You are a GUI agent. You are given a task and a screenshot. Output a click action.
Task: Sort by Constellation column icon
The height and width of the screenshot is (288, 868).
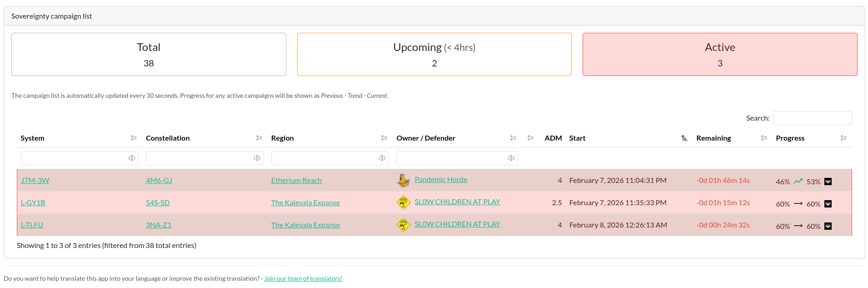[259, 138]
